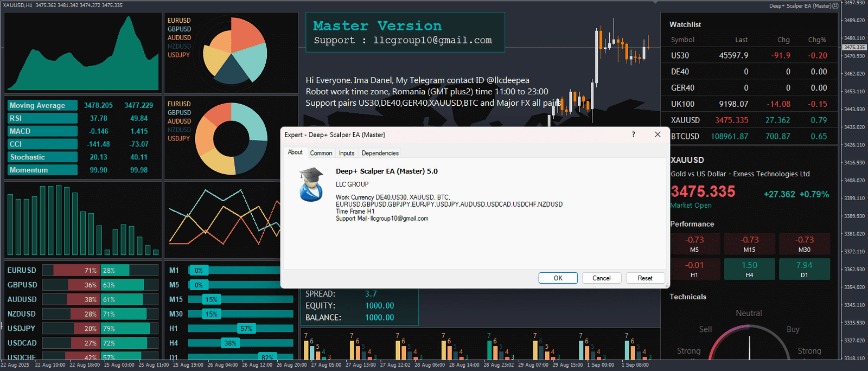868x371 pixels.
Task: Click the Last column header in Watchlist
Action: [741, 40]
